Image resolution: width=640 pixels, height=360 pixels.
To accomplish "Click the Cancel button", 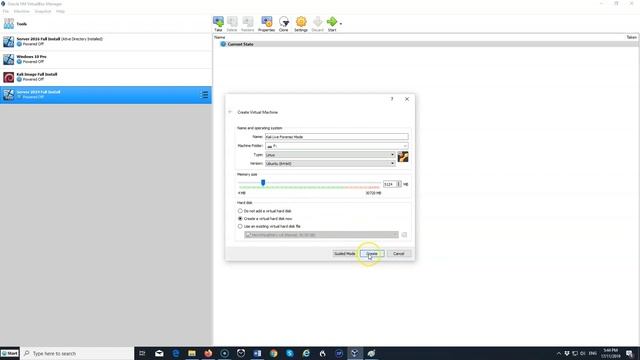I will [398, 253].
